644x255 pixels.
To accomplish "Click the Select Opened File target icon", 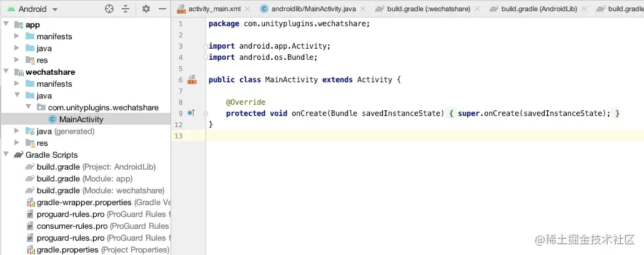I will [109, 9].
